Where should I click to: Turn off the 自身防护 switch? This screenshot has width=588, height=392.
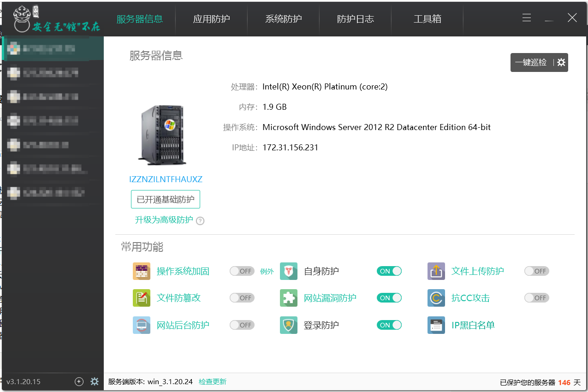coord(389,271)
